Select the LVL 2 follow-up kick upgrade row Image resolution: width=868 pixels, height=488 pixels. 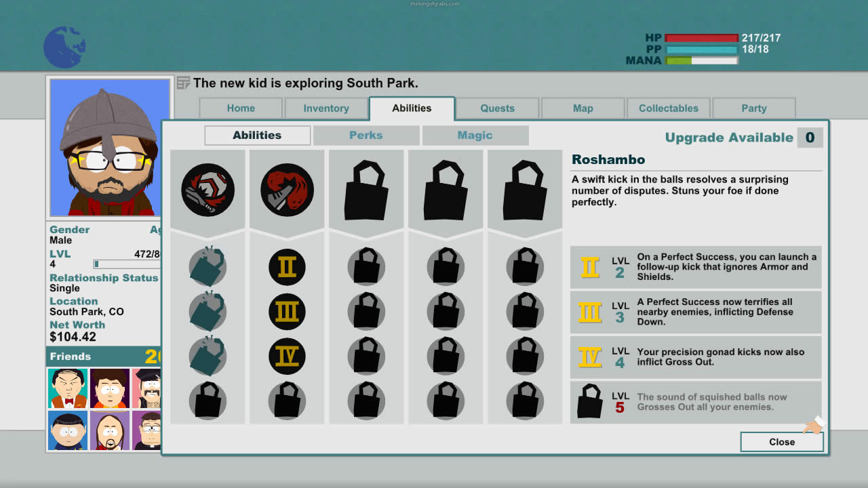coord(695,267)
